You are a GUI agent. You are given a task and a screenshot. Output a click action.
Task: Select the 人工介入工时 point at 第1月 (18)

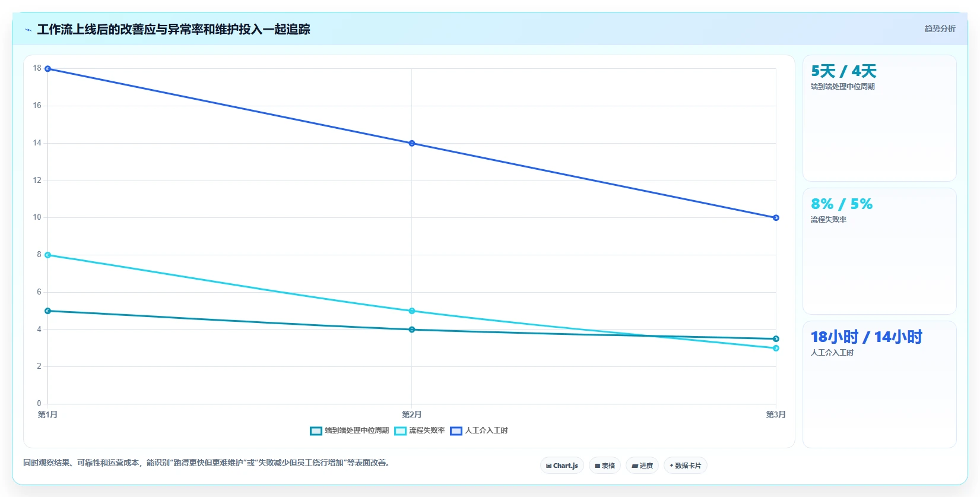48,69
